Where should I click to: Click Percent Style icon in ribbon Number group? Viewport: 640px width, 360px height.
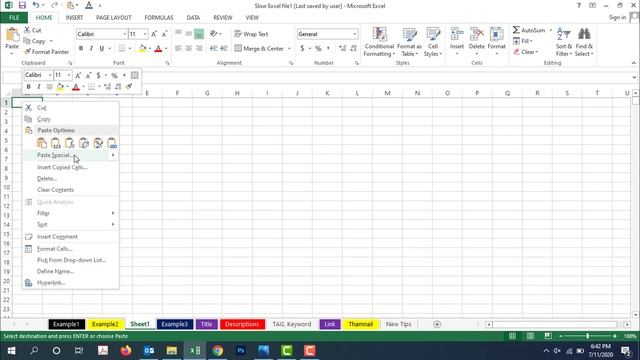click(x=318, y=49)
